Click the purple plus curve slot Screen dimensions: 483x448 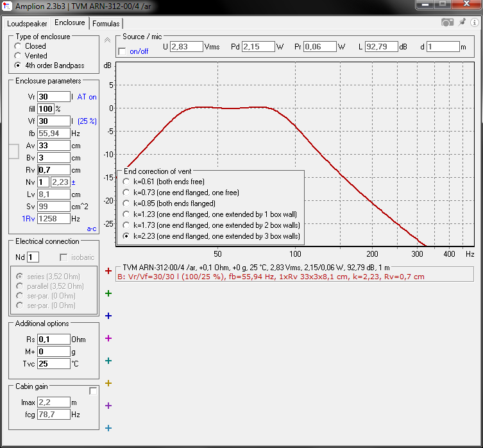point(108,406)
